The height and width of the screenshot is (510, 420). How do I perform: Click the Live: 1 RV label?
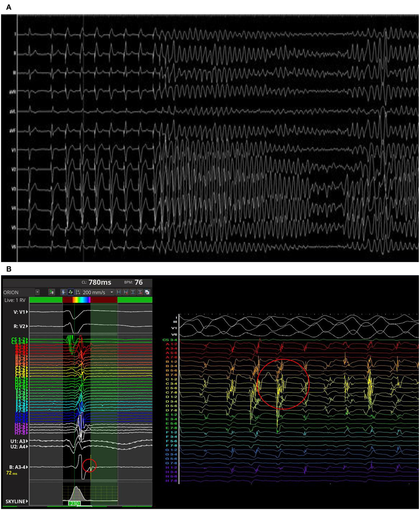15,300
